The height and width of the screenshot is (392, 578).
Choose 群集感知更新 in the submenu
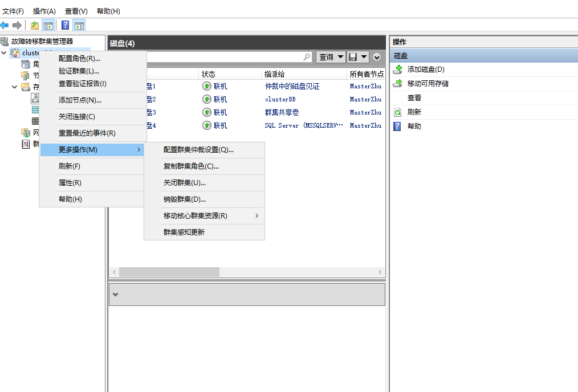[204, 232]
